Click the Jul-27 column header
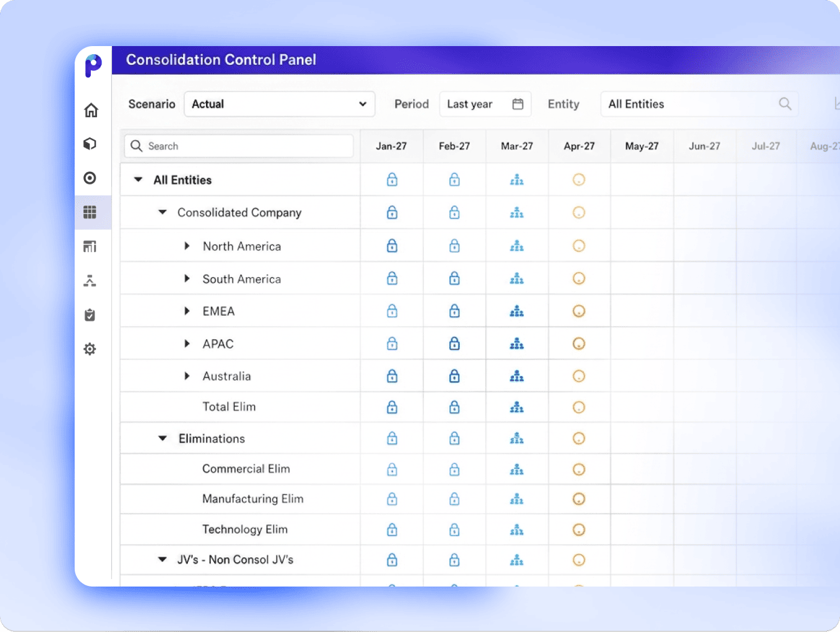The image size is (840, 632). pyautogui.click(x=766, y=146)
